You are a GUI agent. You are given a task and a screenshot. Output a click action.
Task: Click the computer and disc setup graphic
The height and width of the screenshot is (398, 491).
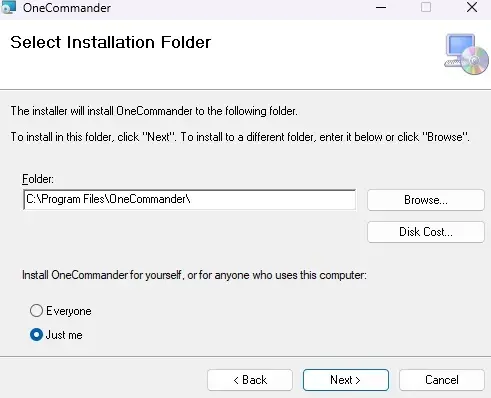coord(466,54)
